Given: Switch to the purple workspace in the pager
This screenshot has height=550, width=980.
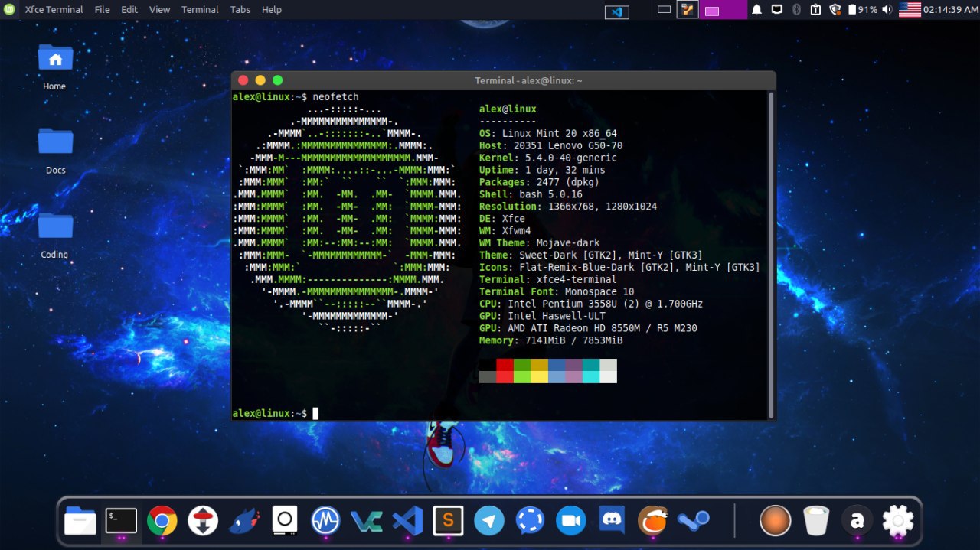Looking at the screenshot, I should (724, 10).
